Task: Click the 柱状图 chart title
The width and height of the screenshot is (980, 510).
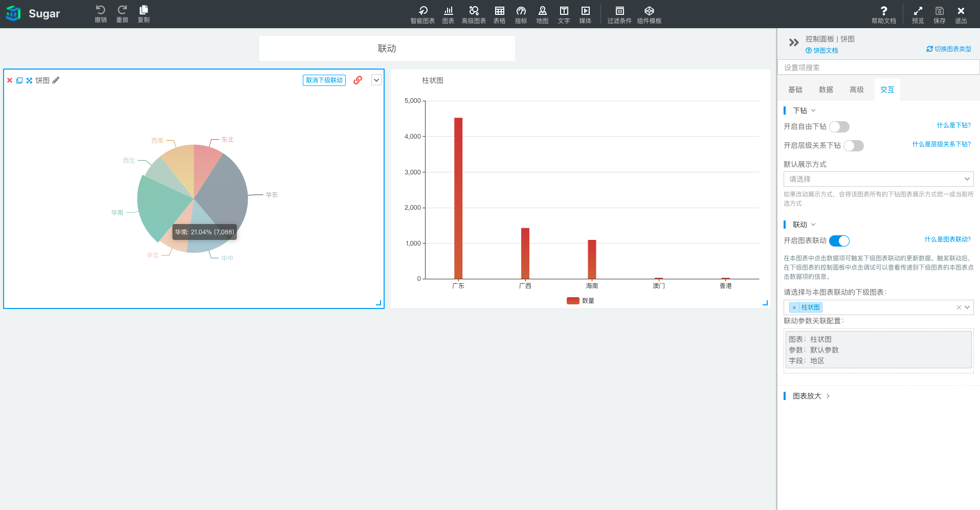Action: click(433, 80)
